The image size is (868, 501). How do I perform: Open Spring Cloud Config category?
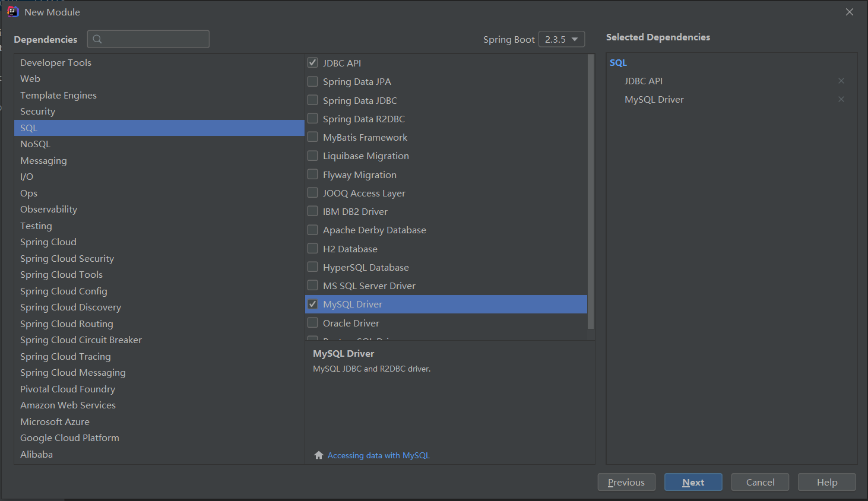coord(159,291)
